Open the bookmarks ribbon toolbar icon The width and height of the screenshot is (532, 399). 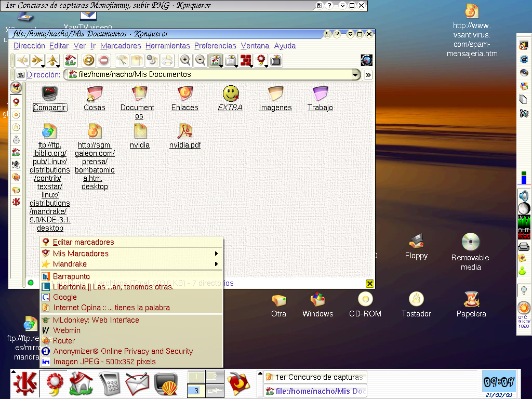coord(261,60)
